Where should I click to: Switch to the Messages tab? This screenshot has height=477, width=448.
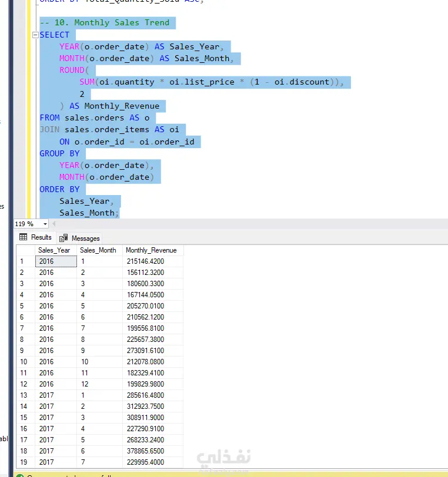point(80,238)
